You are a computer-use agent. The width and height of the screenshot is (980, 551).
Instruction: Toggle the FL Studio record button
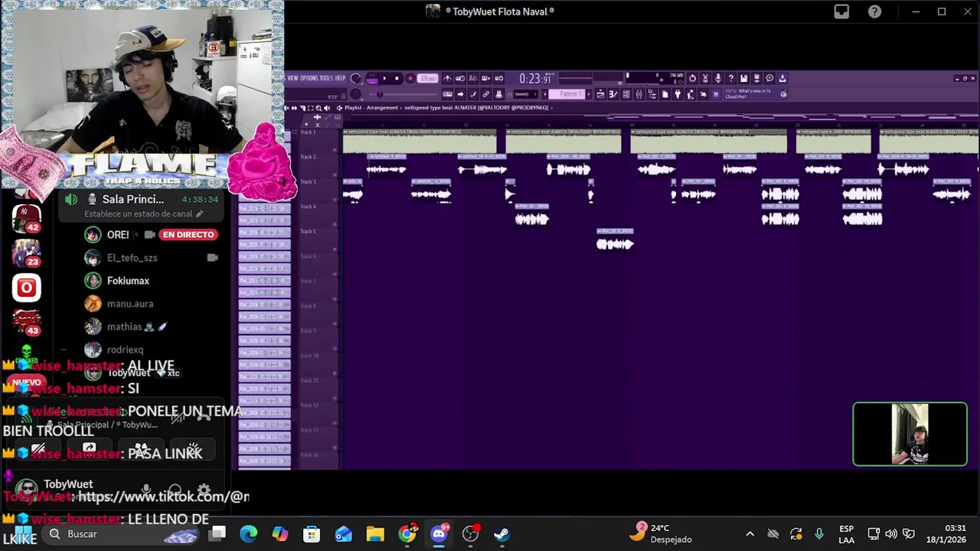click(410, 78)
